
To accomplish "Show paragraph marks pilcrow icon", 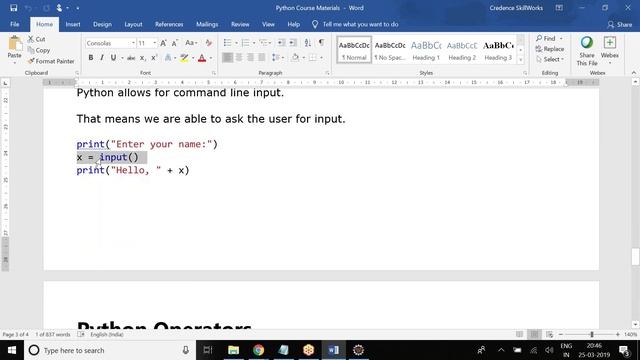I will click(322, 42).
